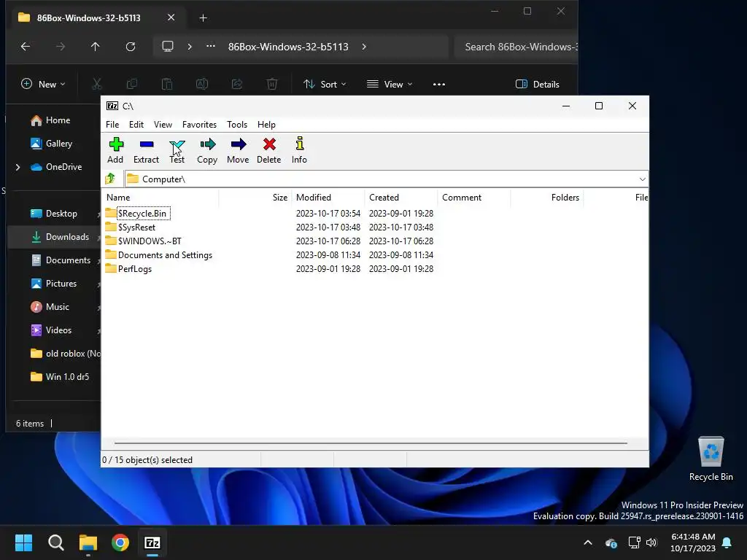Sort by the Name column header
Screen dimensions: 747x560
161,197
